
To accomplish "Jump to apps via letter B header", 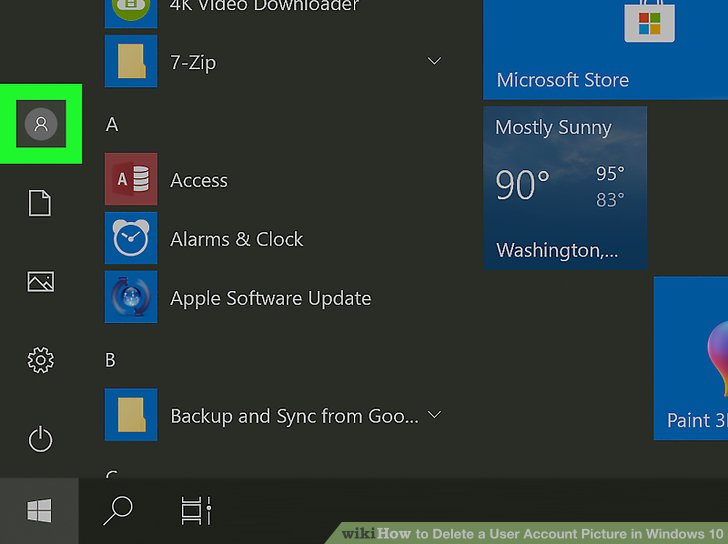I will point(110,360).
